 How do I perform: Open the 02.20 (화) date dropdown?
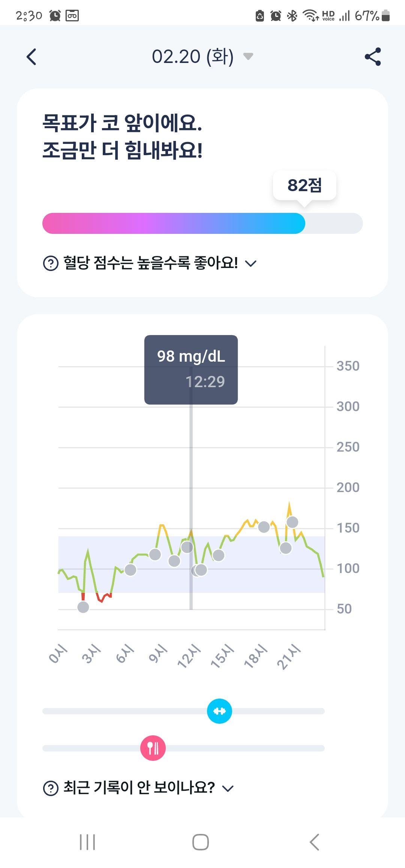[202, 57]
